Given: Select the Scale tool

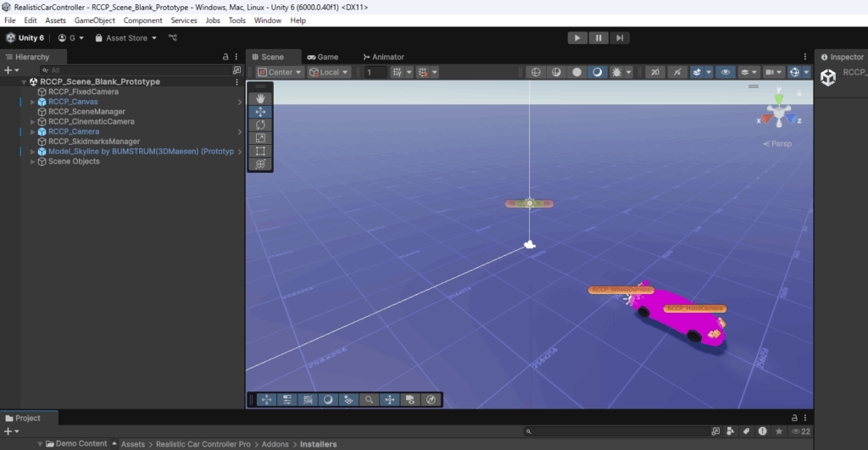Looking at the screenshot, I should 260,138.
